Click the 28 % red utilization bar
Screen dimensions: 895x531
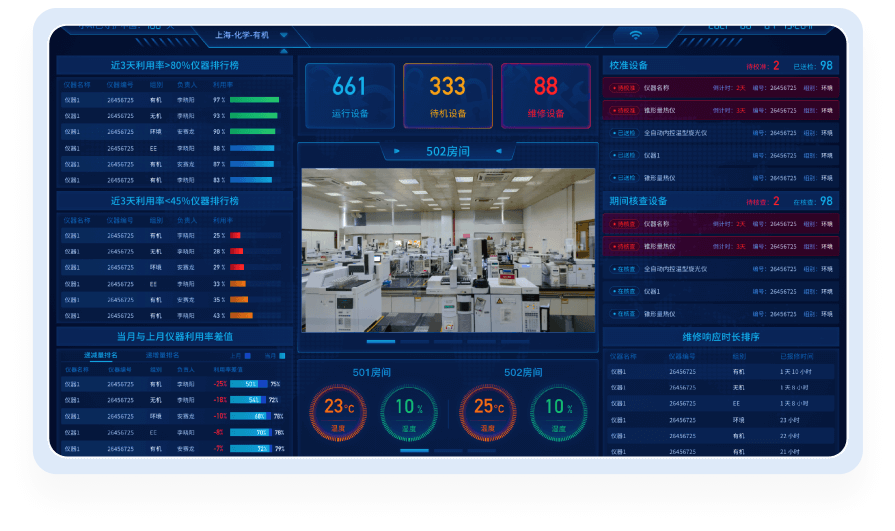(x=236, y=251)
